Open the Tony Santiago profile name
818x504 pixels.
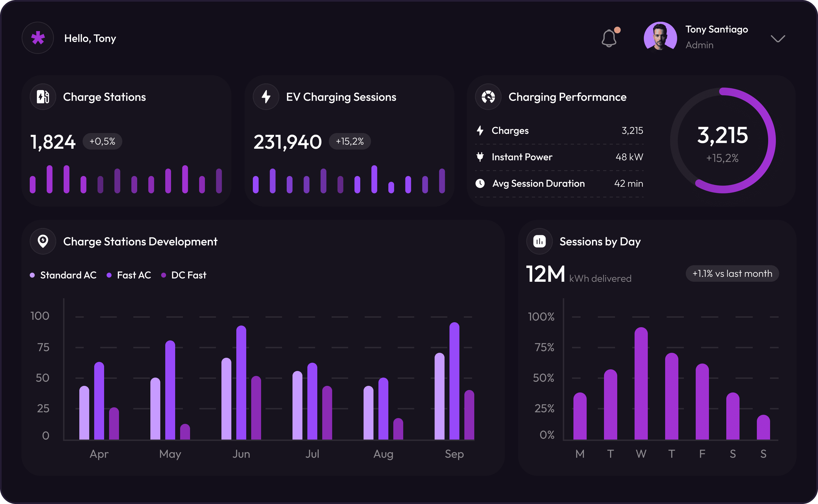tap(716, 29)
